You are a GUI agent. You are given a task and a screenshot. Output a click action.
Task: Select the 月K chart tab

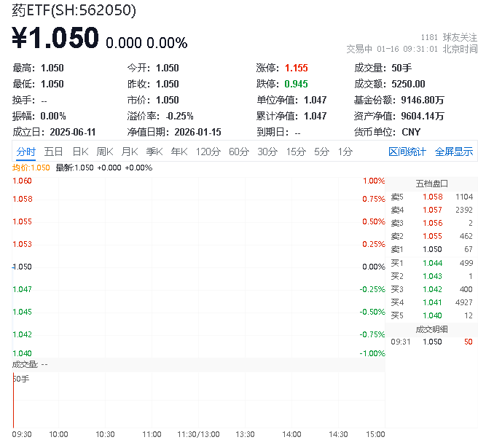point(130,152)
